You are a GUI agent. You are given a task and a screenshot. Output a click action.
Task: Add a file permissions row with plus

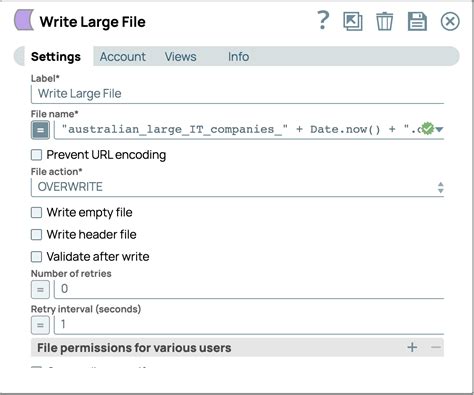tap(412, 347)
